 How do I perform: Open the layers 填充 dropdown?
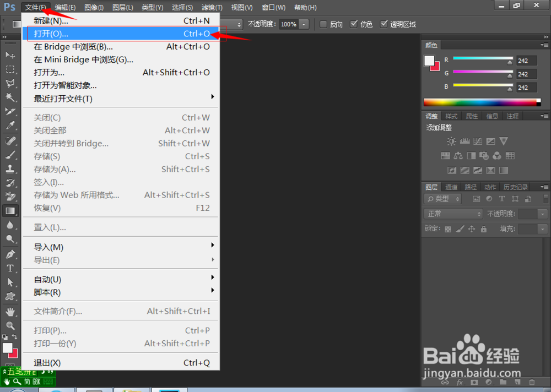(543, 229)
